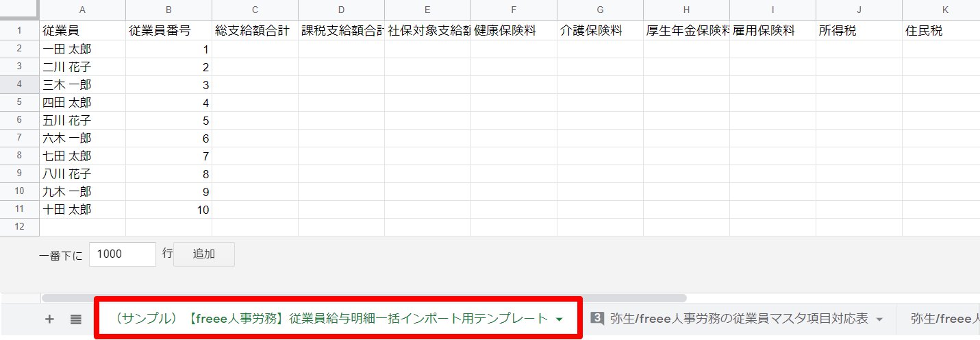Focus the row count field showing 1000

[x=123, y=254]
